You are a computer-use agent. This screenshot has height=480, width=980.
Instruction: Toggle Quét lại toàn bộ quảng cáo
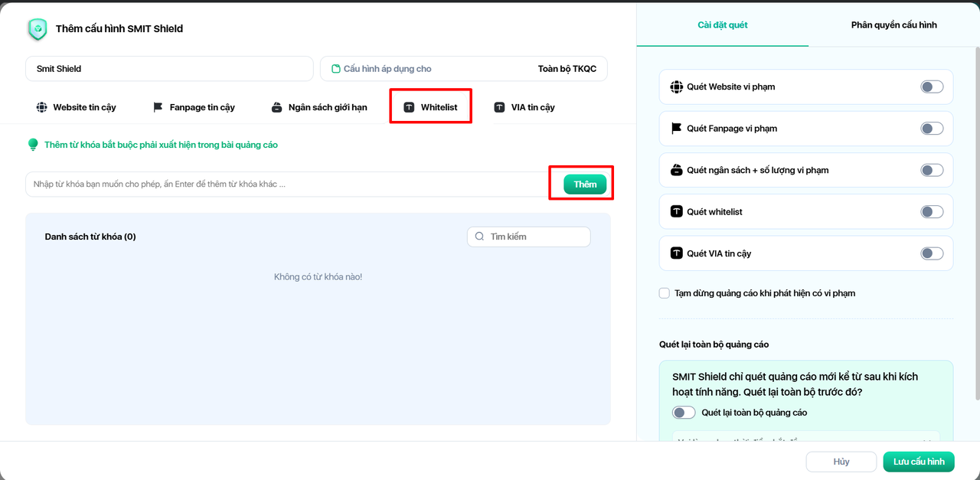coord(683,413)
